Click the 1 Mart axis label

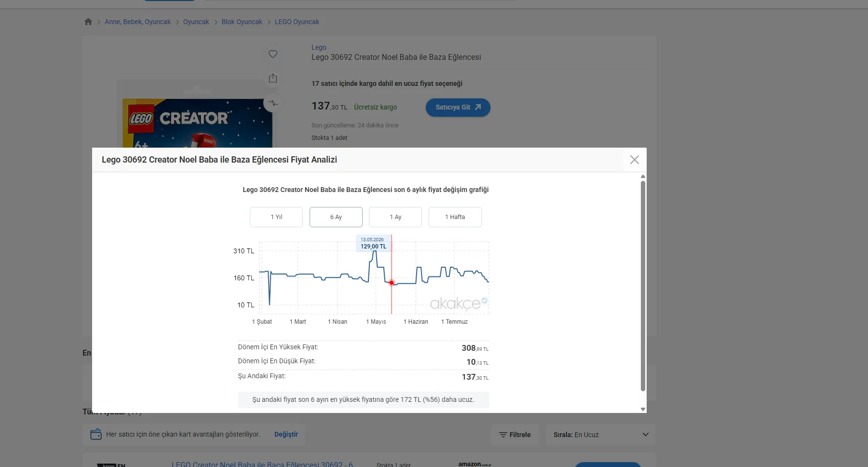(x=298, y=322)
